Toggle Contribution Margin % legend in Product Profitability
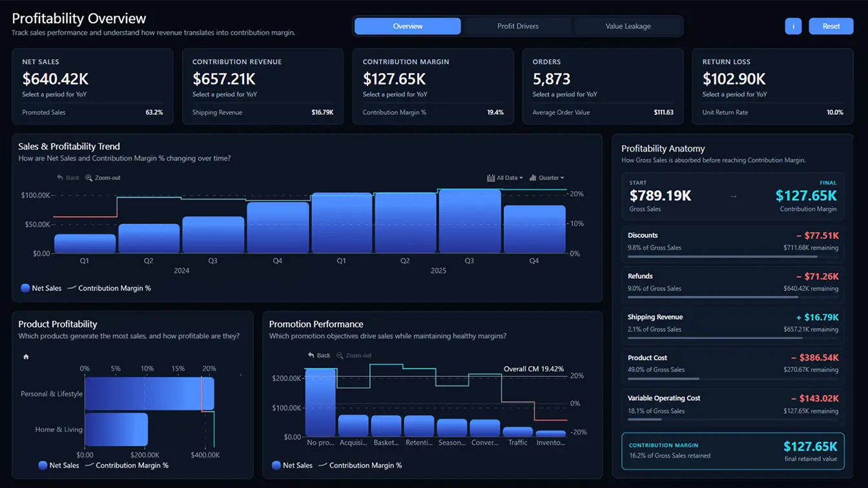The width and height of the screenshot is (868, 488). coord(127,465)
